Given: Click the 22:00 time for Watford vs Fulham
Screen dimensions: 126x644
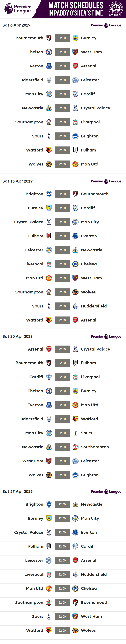Looking at the screenshot, I should pyautogui.click(x=62, y=150).
